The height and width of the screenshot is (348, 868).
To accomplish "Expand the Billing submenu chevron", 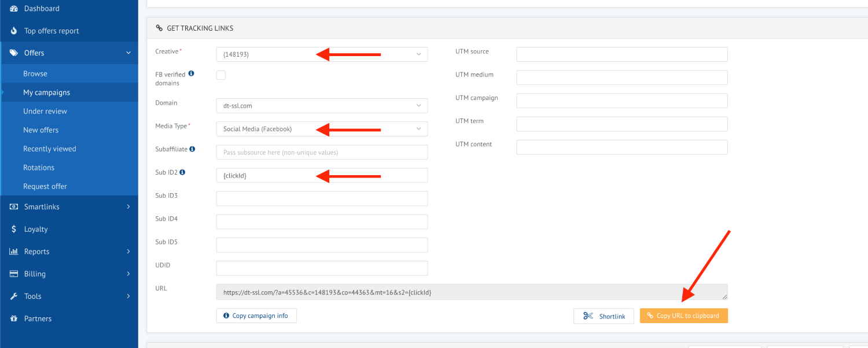I will point(128,274).
